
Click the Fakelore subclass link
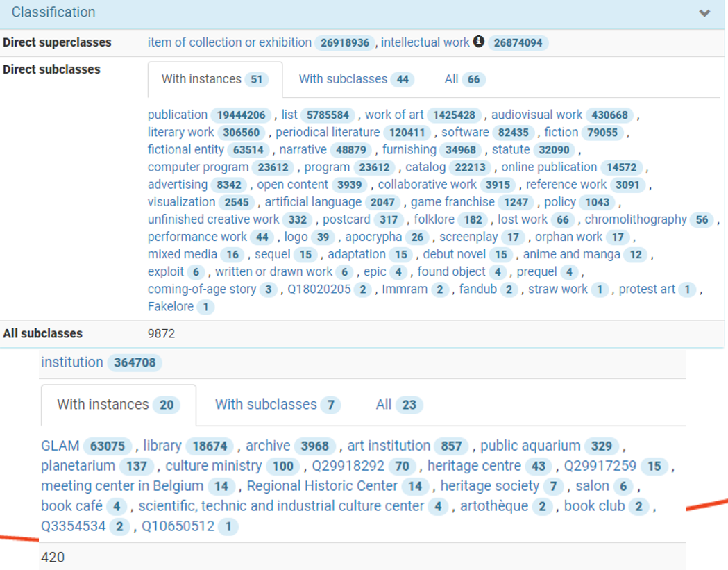170,307
